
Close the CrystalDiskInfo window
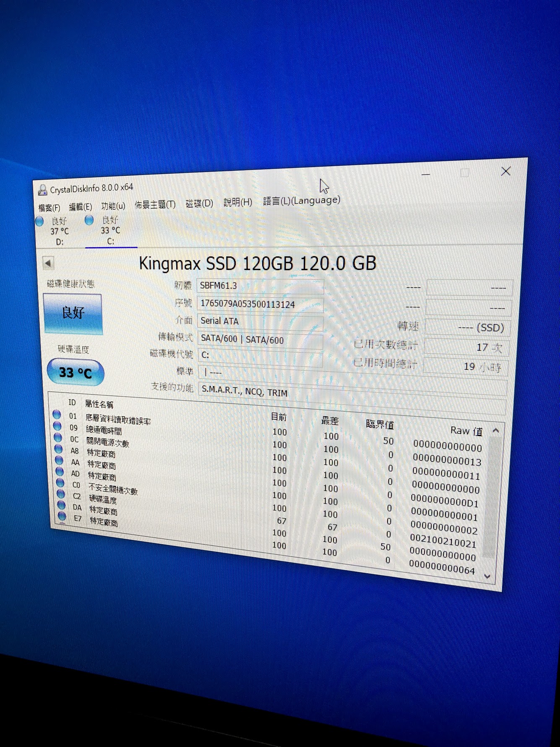tap(506, 171)
